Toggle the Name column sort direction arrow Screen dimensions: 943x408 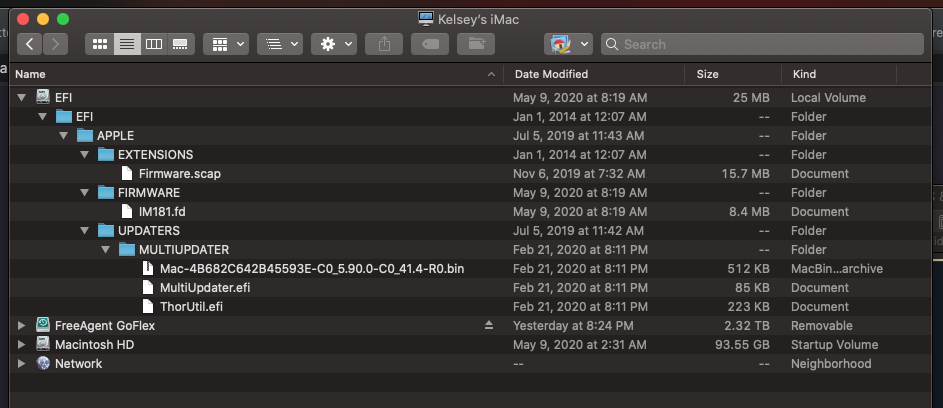click(x=491, y=74)
